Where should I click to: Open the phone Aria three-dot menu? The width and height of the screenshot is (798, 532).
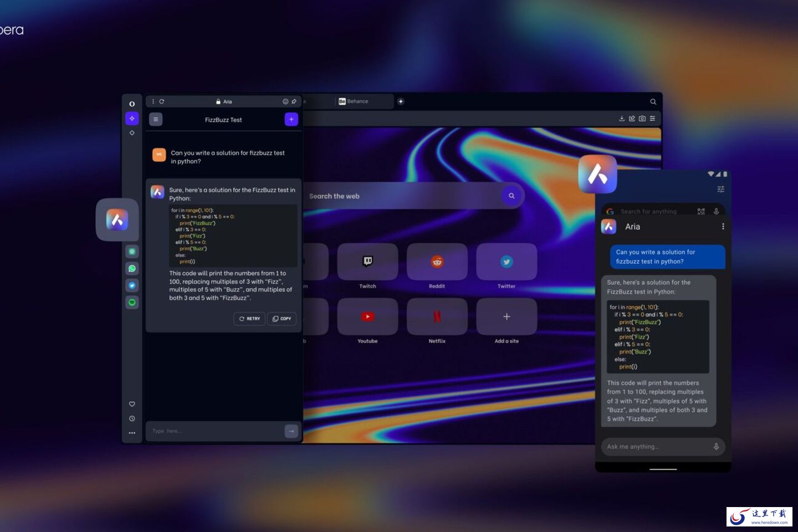(723, 227)
